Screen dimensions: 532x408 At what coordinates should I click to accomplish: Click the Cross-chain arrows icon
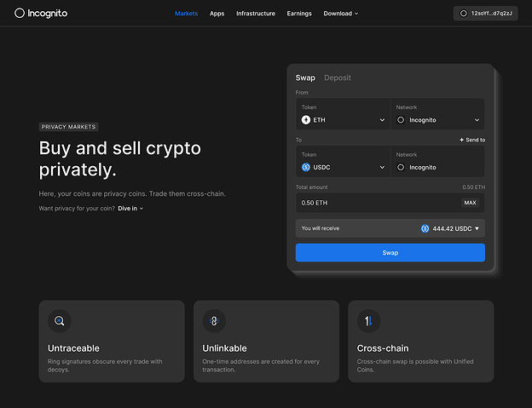369,321
